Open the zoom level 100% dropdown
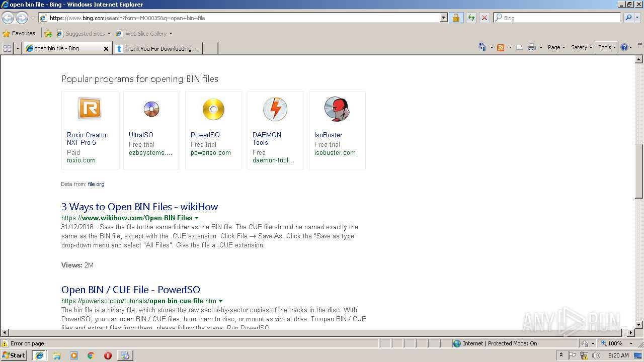This screenshot has height=362, width=644. (631, 343)
